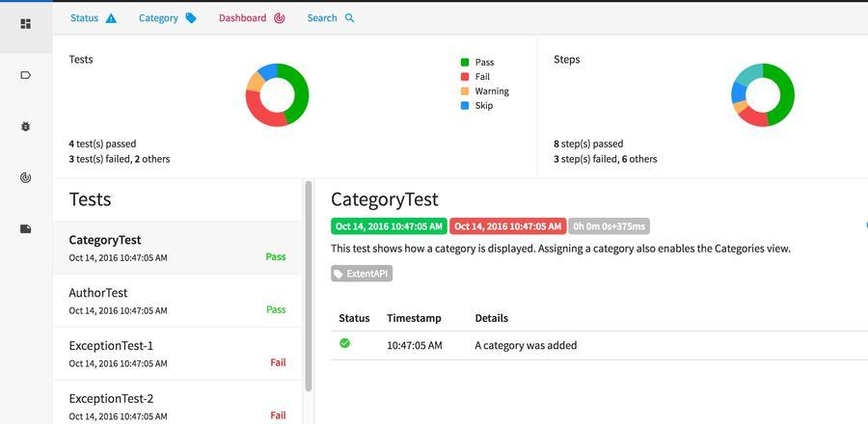Viewport: 868px width, 424px height.
Task: Click the green start time badge
Action: pyautogui.click(x=390, y=226)
